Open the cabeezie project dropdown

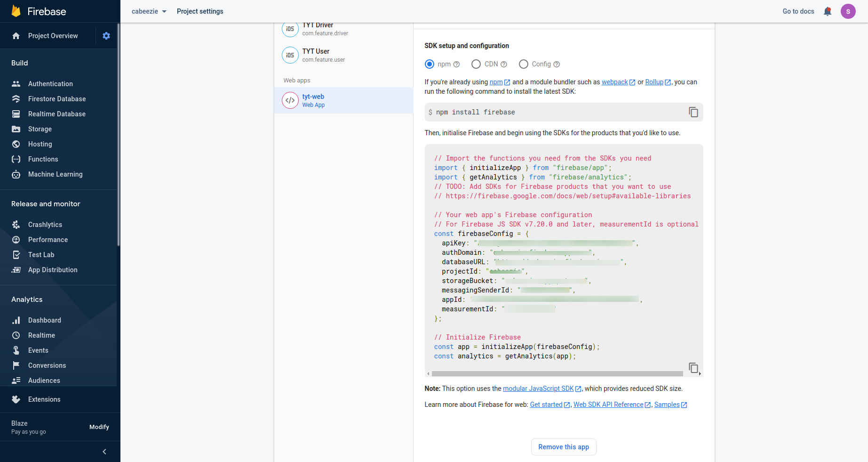(147, 11)
